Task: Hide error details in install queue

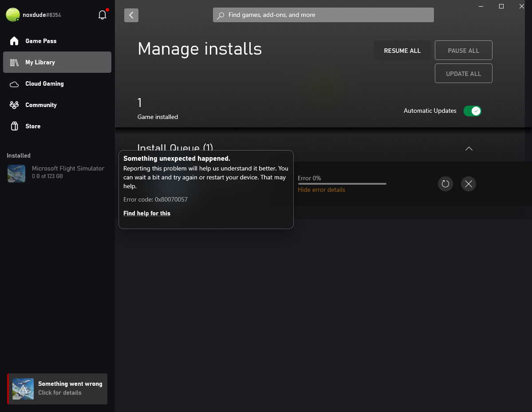Action: 321,190
